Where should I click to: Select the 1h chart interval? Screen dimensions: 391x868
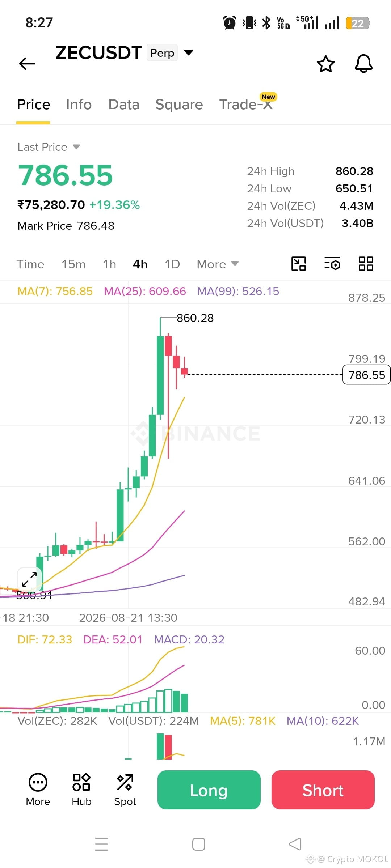(x=109, y=264)
